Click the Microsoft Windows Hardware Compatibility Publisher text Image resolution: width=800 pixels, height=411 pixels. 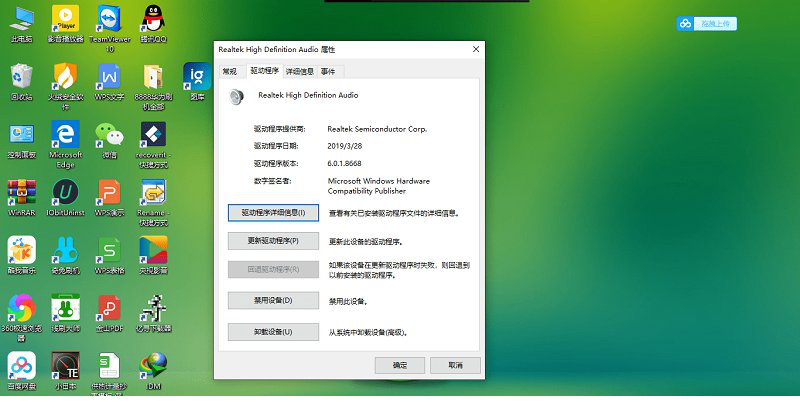click(x=379, y=186)
